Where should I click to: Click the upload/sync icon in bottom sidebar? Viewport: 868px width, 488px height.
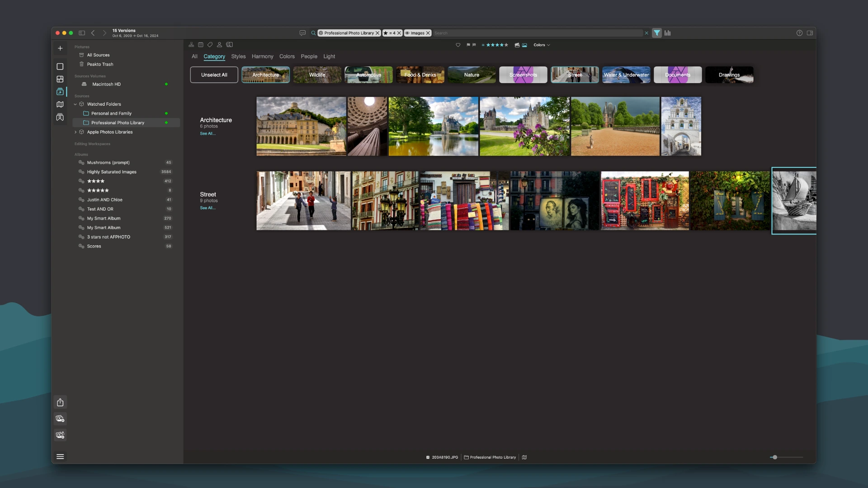click(x=60, y=402)
